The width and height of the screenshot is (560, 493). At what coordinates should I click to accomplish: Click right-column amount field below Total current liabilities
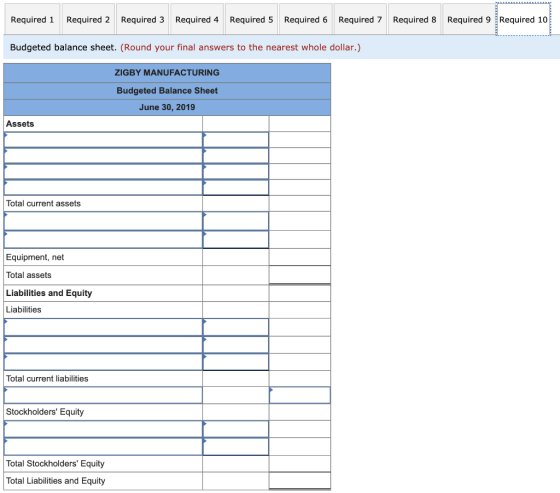coord(300,395)
